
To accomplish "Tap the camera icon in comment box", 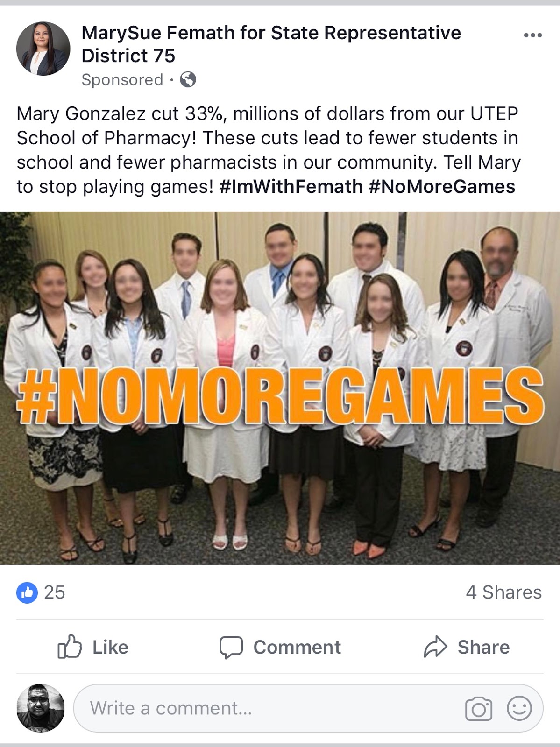I will (479, 709).
